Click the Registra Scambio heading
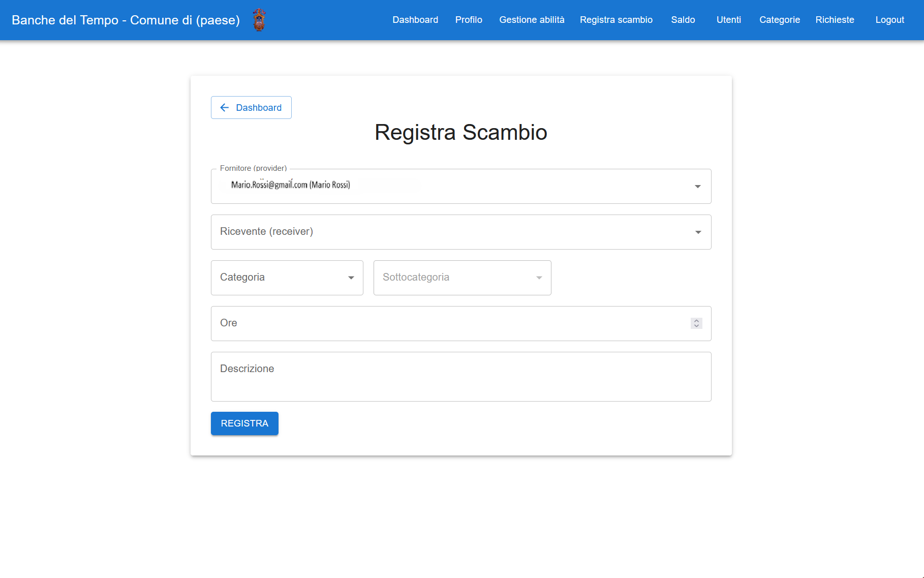 461,133
